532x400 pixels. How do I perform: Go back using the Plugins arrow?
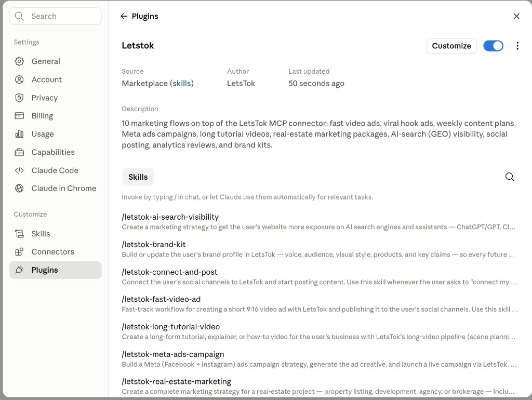(124, 16)
